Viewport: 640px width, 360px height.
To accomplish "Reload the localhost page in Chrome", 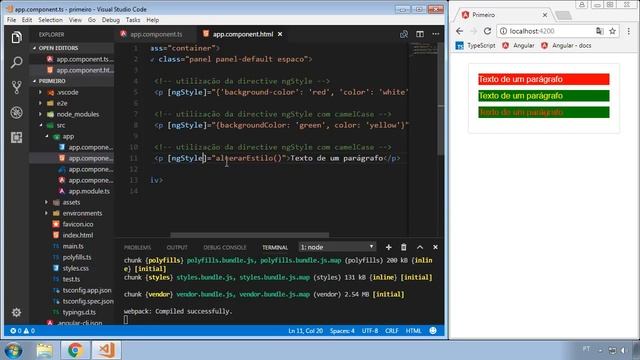I will [x=487, y=31].
